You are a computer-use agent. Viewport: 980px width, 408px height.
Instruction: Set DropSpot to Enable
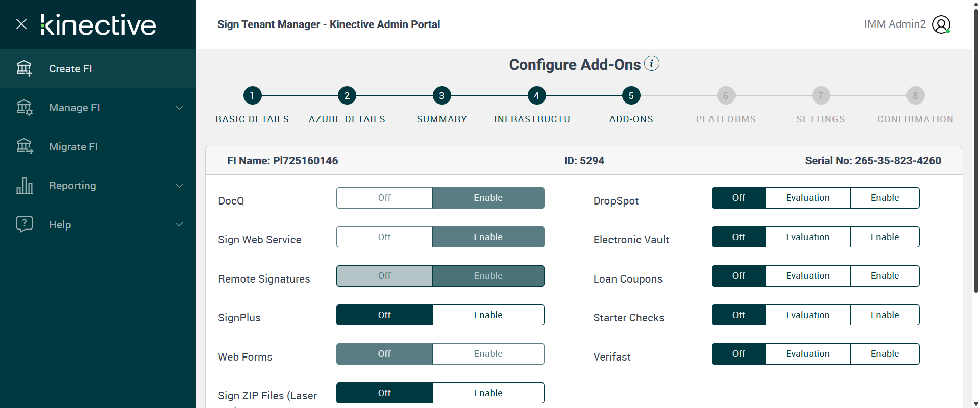click(885, 198)
